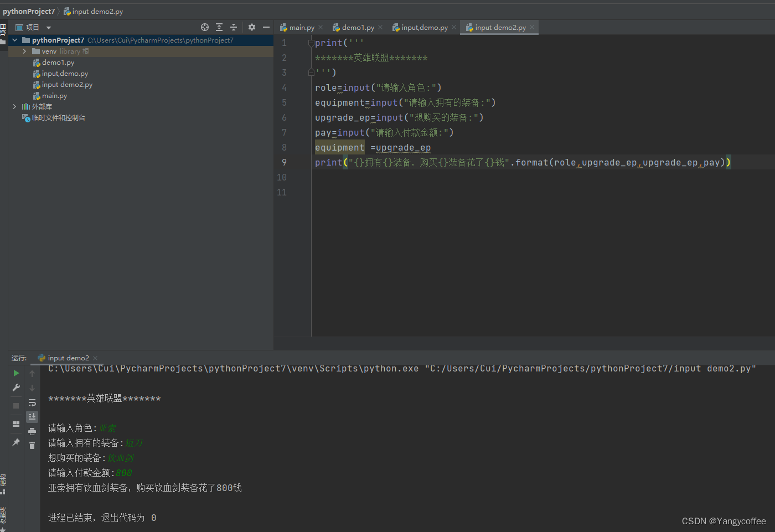Place cursor on equipment=input line 5
This screenshot has width=775, height=532.
pyautogui.click(x=405, y=102)
